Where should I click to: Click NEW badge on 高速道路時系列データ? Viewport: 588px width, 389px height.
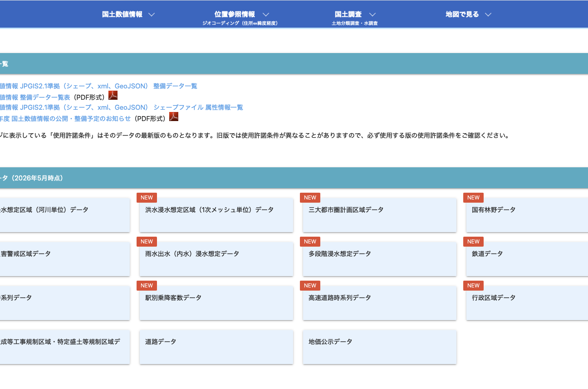[310, 286]
